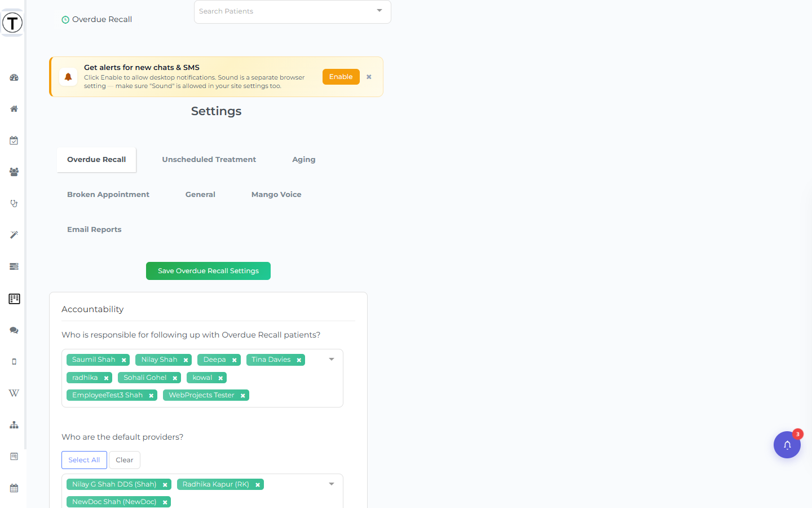Clear the default providers selection

point(125,460)
